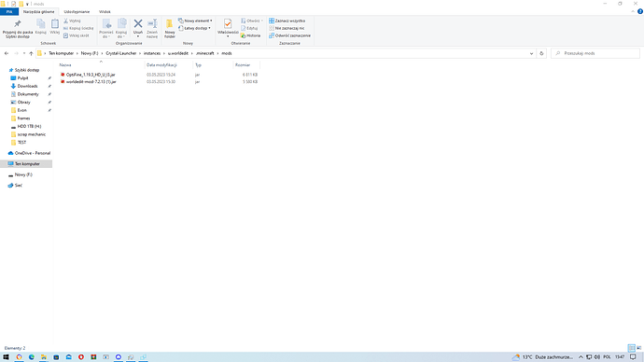Open the Przenieś do dropdown
The width and height of the screenshot is (644, 362).
click(106, 29)
